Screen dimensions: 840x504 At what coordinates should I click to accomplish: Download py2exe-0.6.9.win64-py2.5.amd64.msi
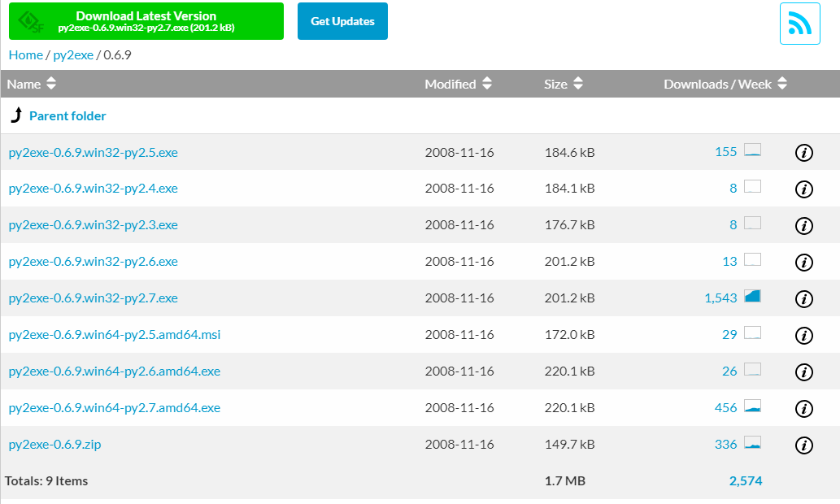pos(115,335)
